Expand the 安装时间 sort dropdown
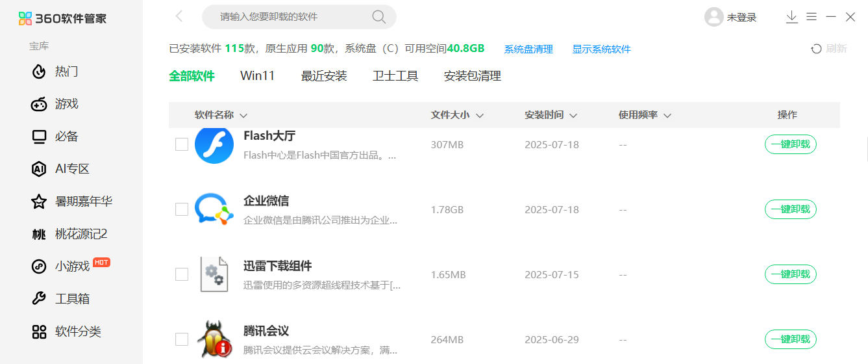Screen dimensions: 868x364 click(x=573, y=116)
